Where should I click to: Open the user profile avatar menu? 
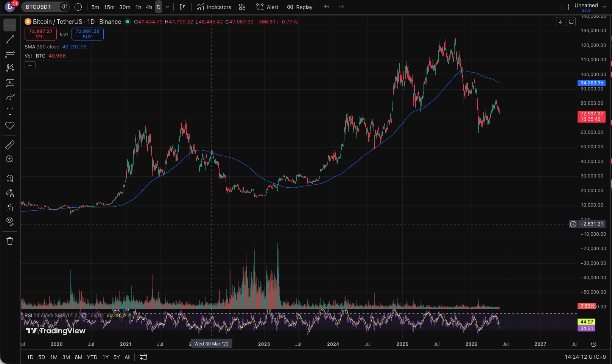tap(10, 7)
